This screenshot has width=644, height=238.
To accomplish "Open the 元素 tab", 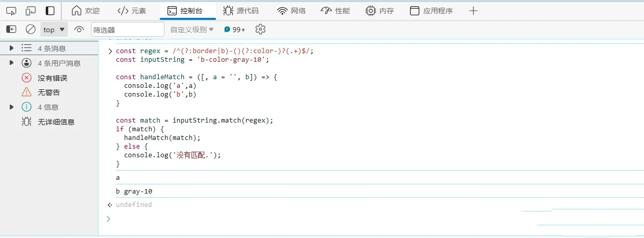I will (131, 11).
